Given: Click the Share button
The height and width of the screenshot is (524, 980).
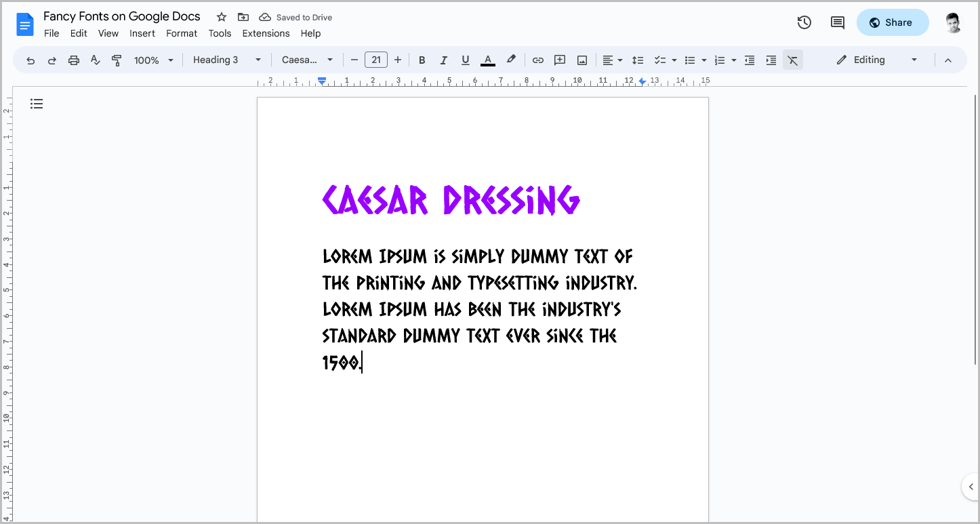Looking at the screenshot, I should [x=893, y=22].
